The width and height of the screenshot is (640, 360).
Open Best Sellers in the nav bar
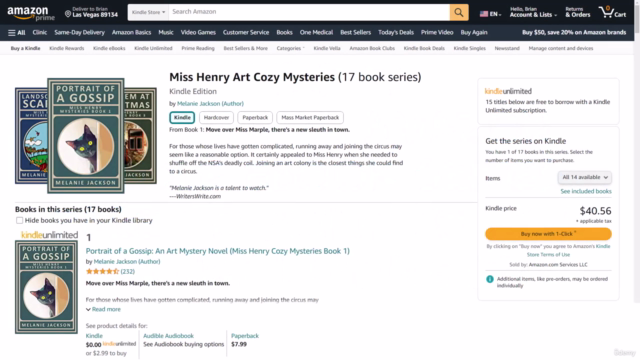click(356, 33)
